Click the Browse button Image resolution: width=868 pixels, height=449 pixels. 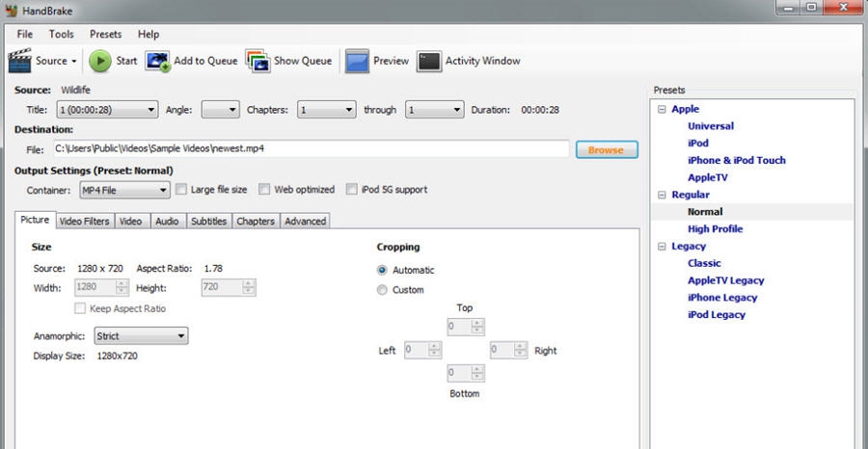coord(607,149)
